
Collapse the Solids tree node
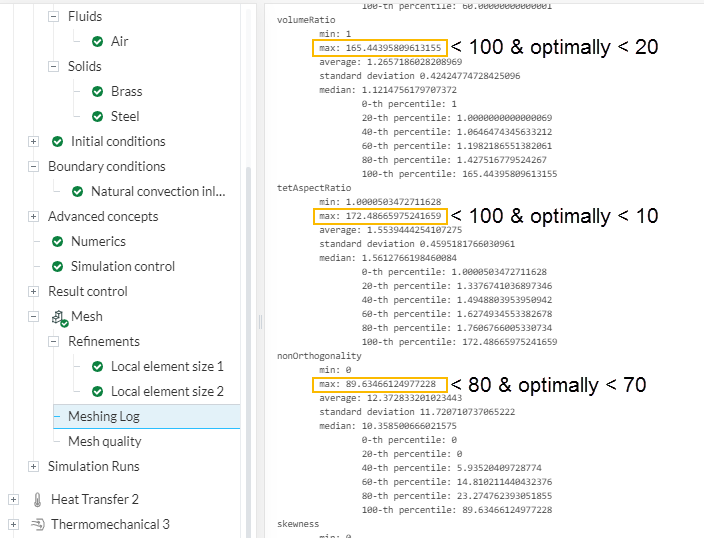[x=53, y=67]
